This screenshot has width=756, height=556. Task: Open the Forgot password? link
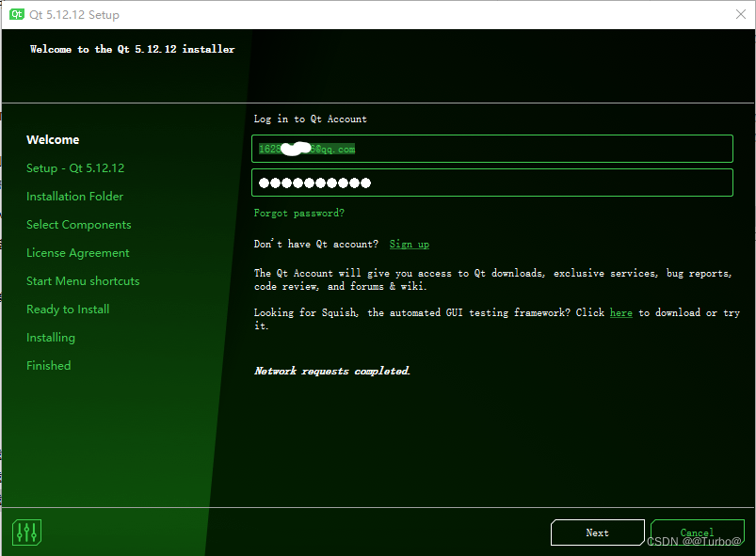click(x=299, y=213)
